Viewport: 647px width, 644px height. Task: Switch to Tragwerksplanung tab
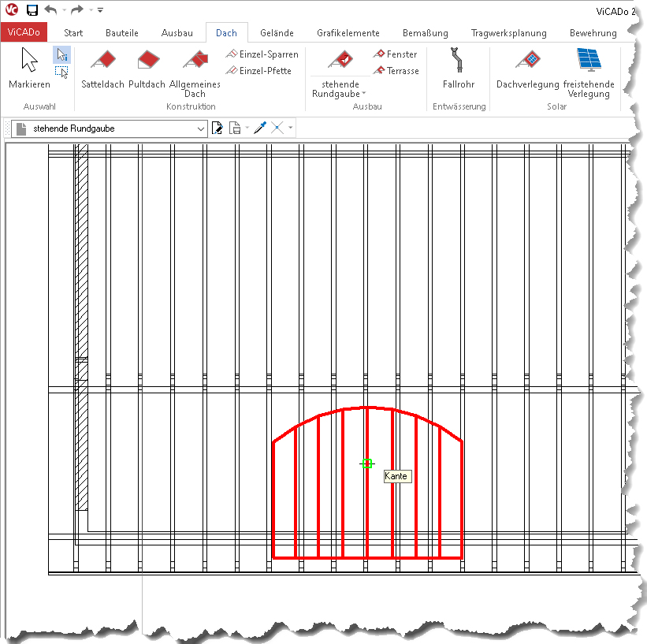pos(509,33)
